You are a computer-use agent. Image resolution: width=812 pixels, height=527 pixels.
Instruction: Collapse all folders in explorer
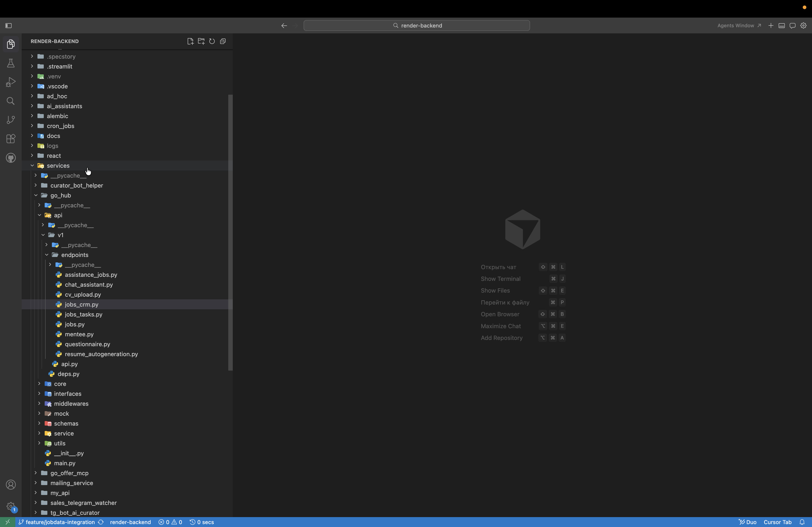pos(223,41)
